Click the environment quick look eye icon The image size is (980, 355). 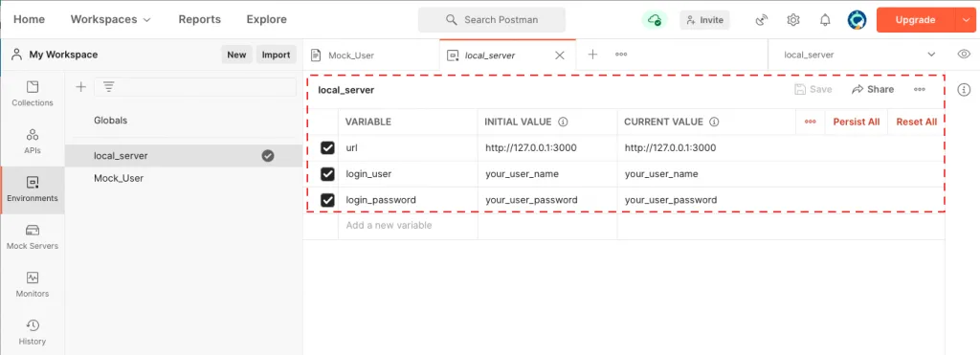[964, 55]
